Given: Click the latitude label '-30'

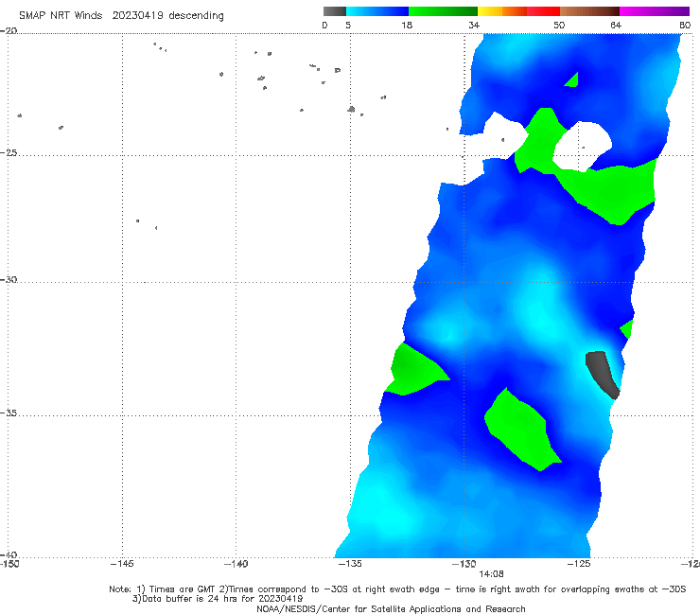Looking at the screenshot, I should tap(9, 279).
